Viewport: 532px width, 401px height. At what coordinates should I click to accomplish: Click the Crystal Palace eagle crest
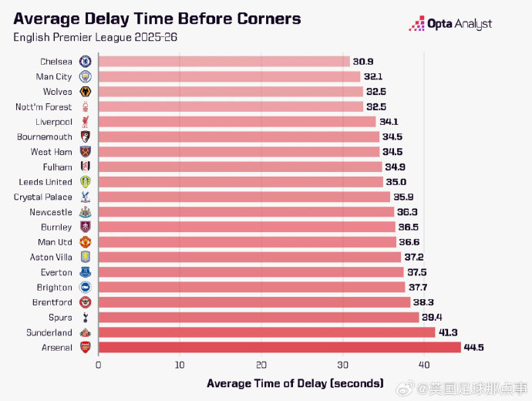[x=86, y=197]
